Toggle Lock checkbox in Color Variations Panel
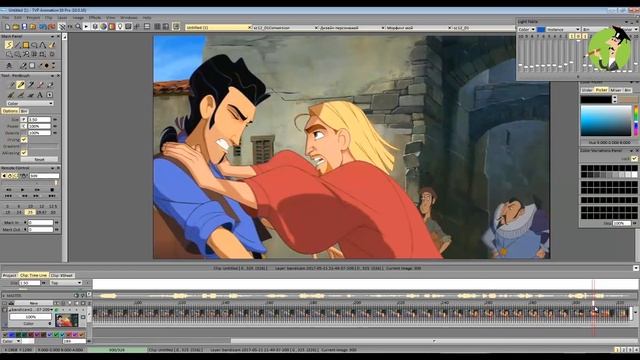The height and width of the screenshot is (360, 640). click(634, 158)
